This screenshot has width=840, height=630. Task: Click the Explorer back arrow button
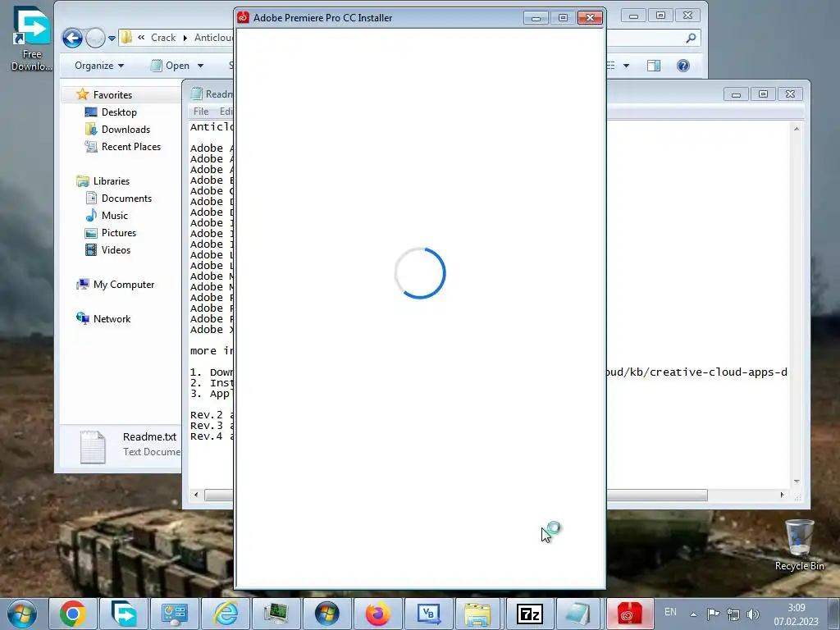tap(72, 38)
